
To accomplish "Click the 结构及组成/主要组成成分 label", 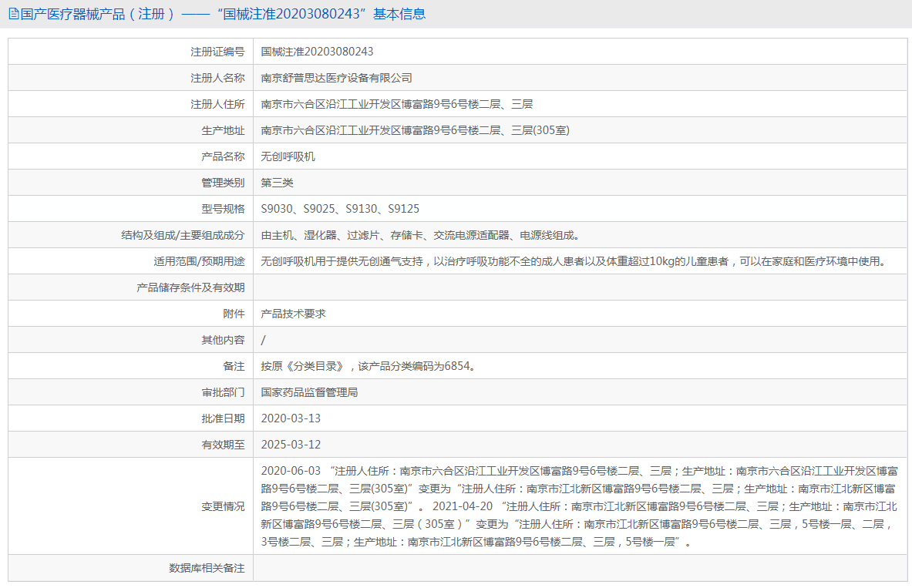I will pos(183,236).
